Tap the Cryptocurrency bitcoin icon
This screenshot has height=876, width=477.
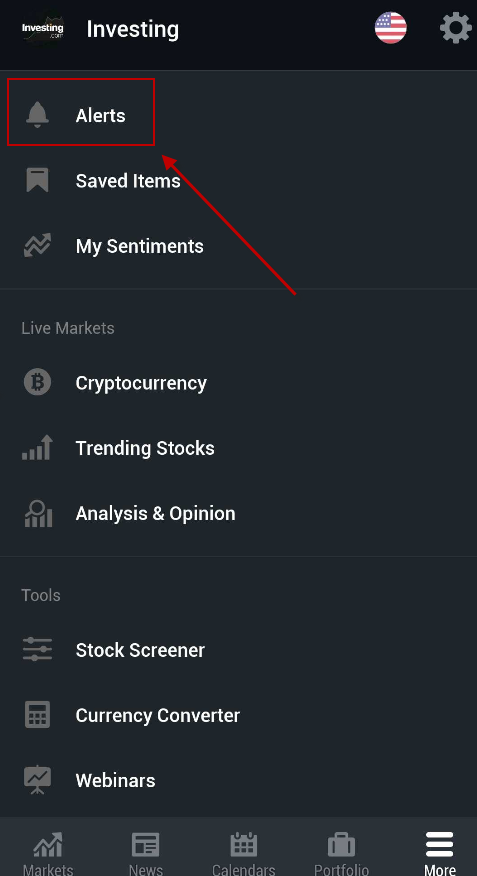click(x=37, y=383)
